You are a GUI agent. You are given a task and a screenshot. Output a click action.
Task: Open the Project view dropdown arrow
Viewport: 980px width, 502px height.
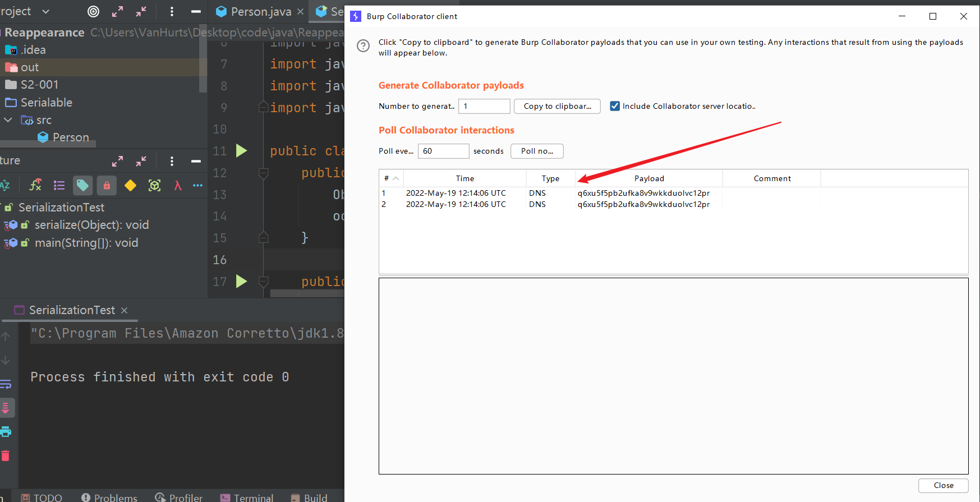(x=46, y=11)
